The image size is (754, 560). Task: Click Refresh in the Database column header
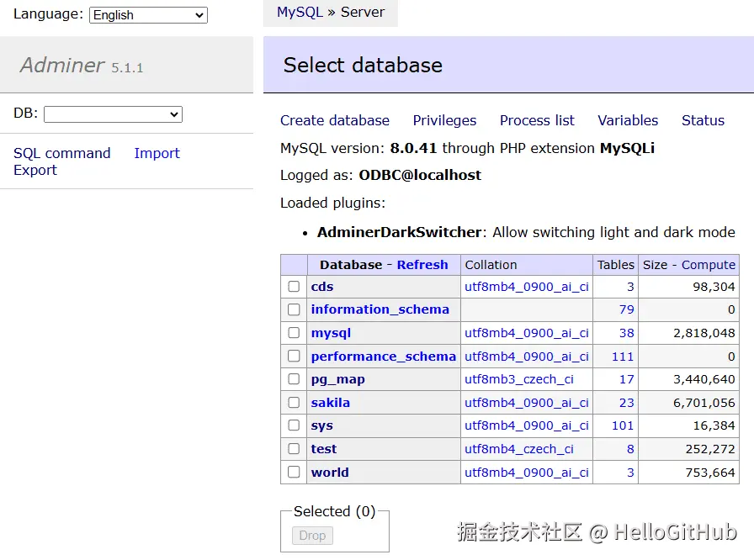[422, 265]
